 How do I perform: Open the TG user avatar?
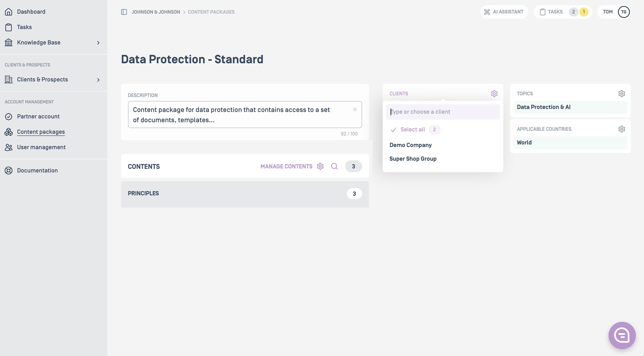pyautogui.click(x=623, y=12)
